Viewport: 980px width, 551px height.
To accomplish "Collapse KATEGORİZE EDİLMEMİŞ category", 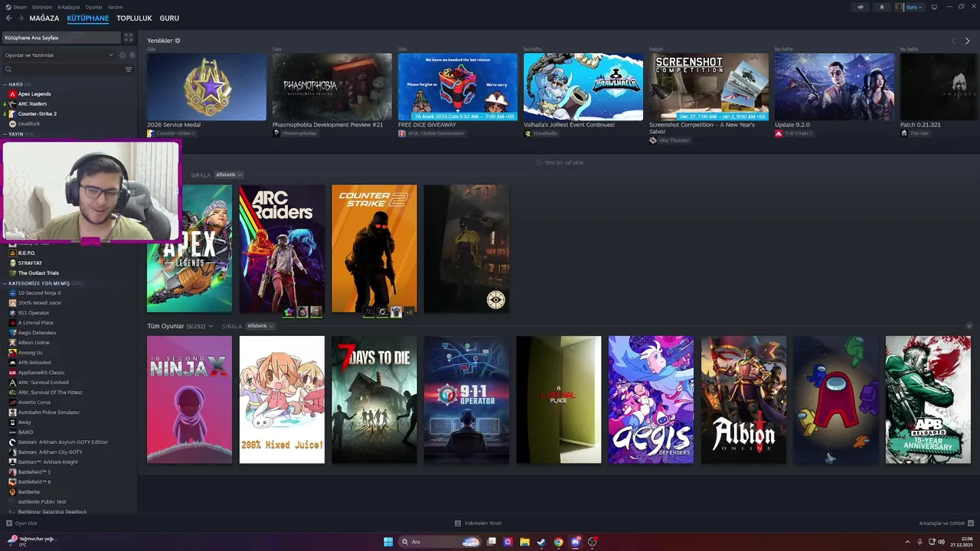I will click(5, 283).
